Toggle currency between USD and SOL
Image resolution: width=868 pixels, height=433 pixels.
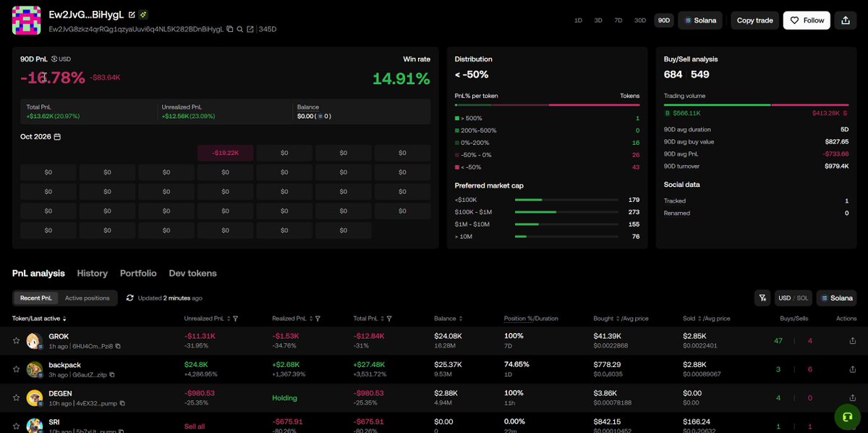coord(793,298)
